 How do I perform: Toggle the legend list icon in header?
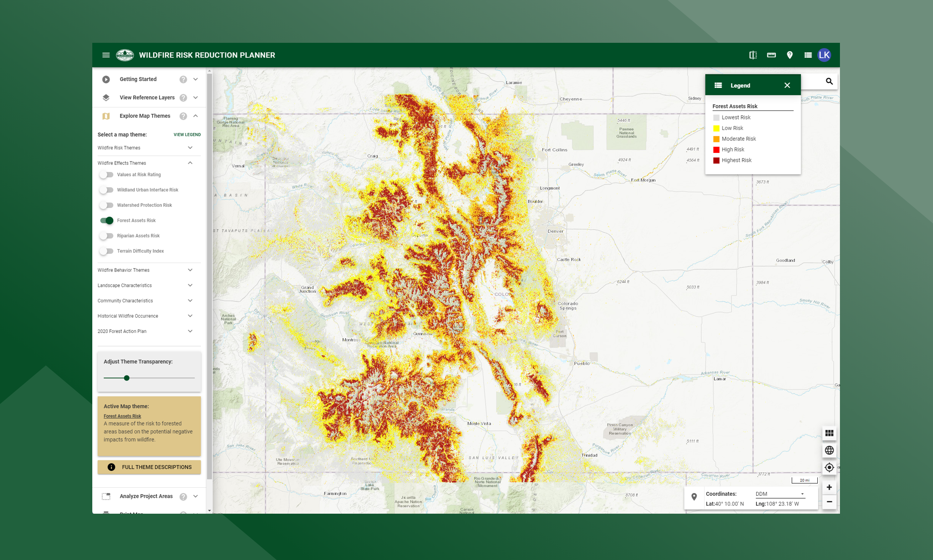point(808,55)
